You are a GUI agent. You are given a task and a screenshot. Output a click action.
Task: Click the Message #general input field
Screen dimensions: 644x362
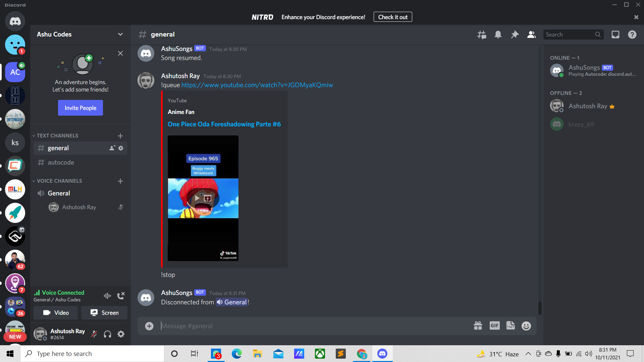302,326
